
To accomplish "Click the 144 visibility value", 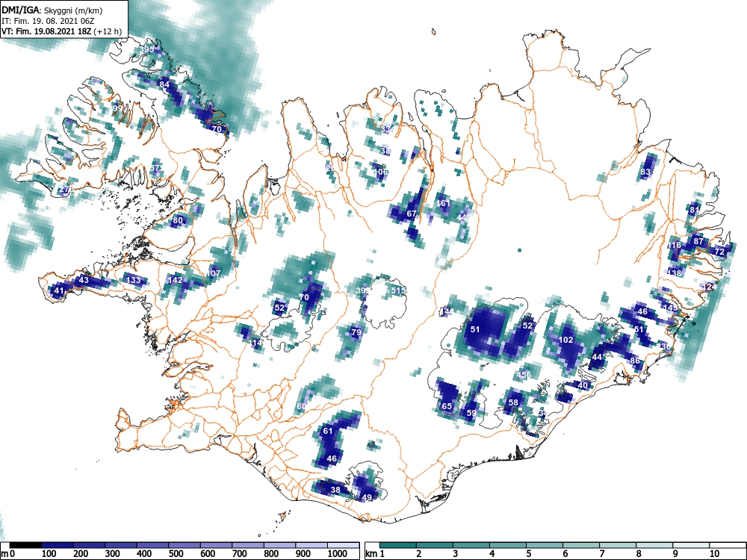I will [x=447, y=311].
